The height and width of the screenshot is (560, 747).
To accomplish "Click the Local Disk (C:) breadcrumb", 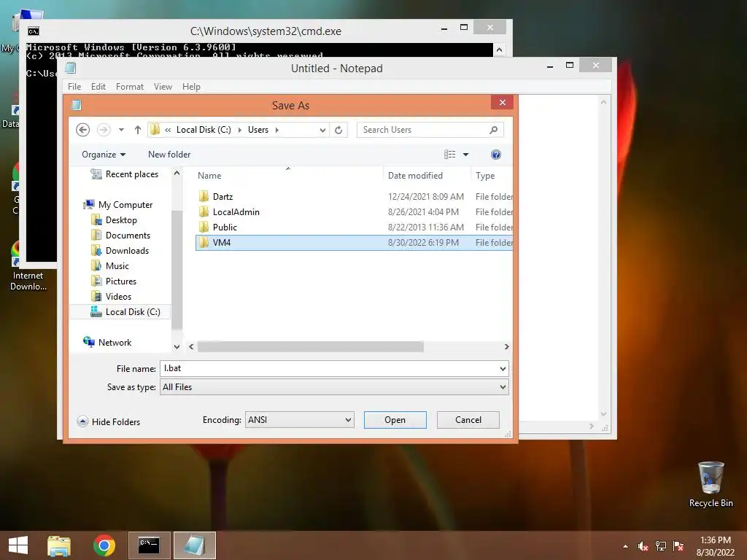I will point(204,130).
